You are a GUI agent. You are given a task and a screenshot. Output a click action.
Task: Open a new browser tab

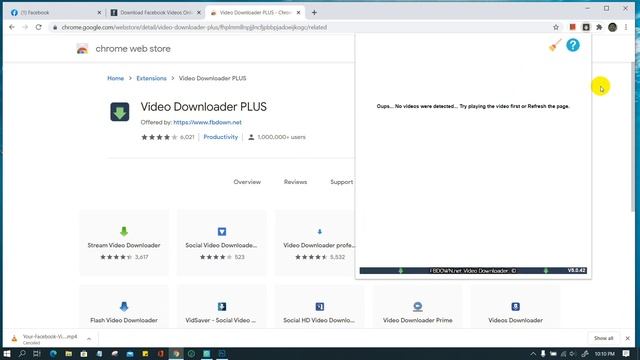tap(314, 13)
